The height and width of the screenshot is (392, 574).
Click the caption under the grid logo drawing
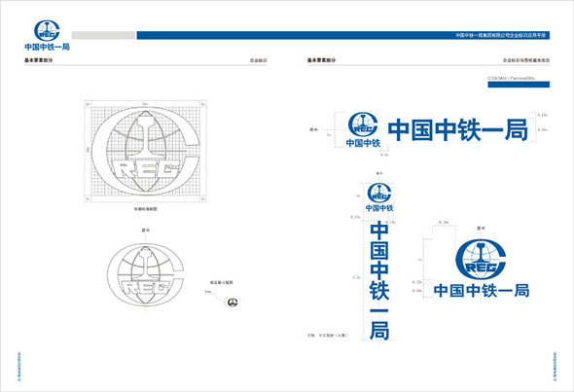[145, 209]
